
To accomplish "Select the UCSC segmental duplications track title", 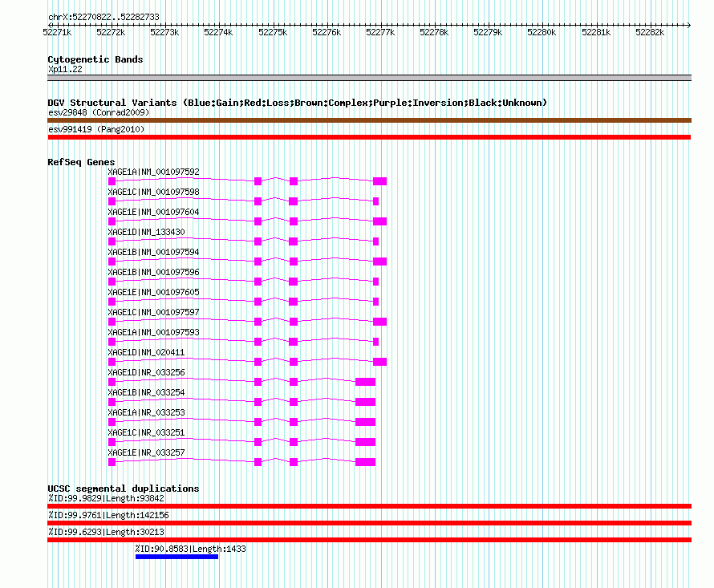I will point(124,489).
